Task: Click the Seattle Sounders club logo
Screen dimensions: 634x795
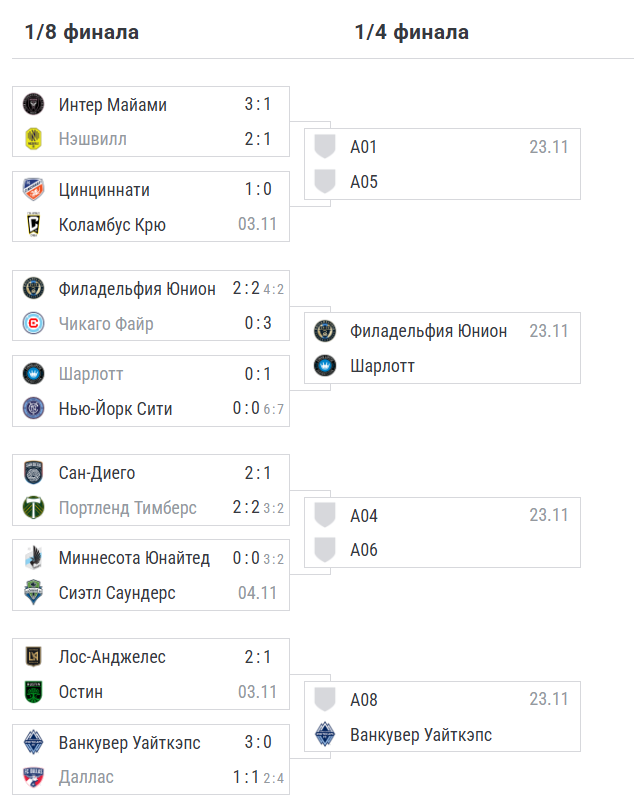Action: coord(33,593)
